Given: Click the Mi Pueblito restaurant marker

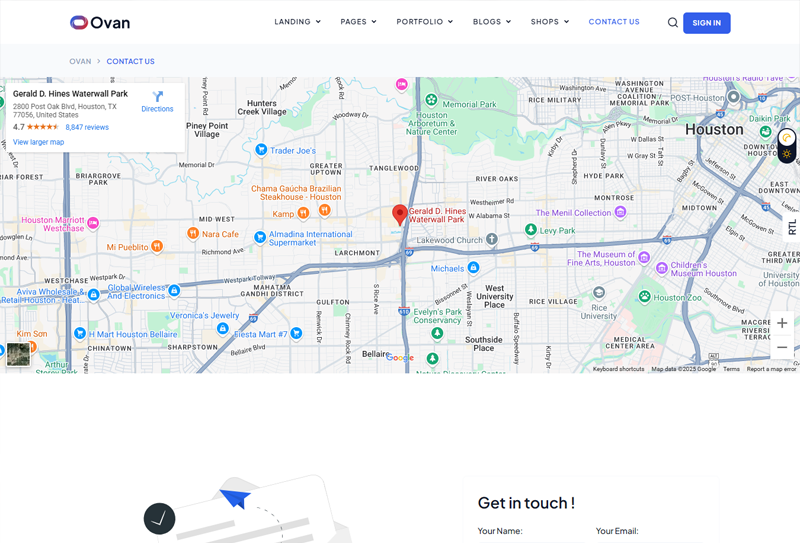Looking at the screenshot, I should (157, 246).
